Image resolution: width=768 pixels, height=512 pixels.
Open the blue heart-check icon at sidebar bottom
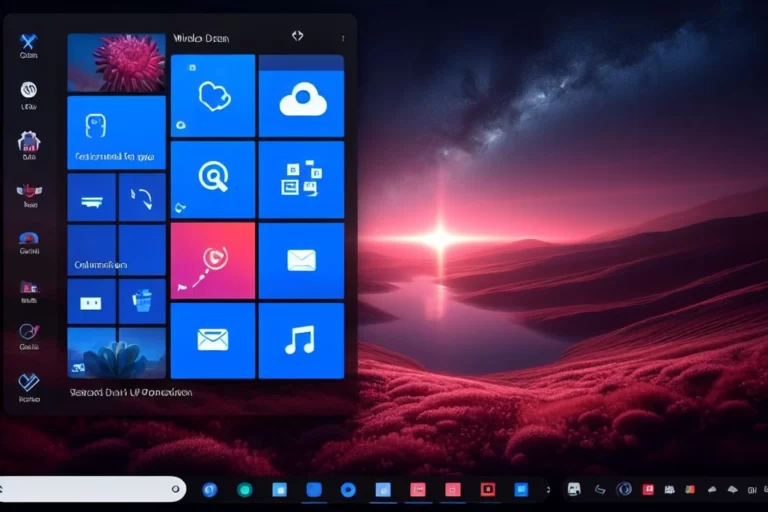(29, 382)
